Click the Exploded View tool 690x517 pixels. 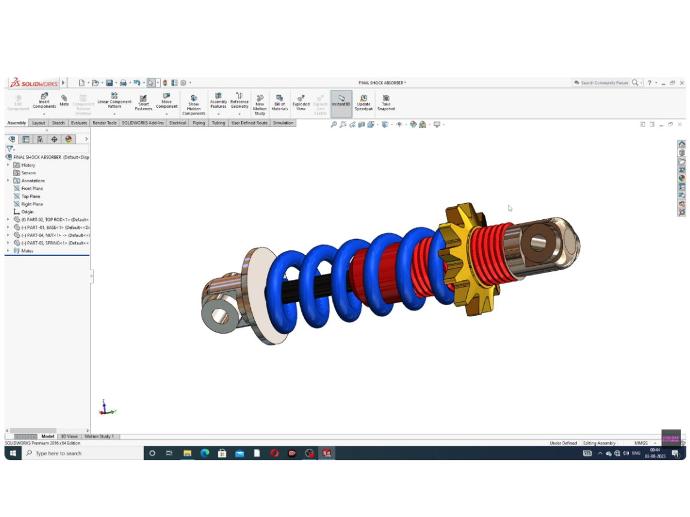[x=301, y=101]
